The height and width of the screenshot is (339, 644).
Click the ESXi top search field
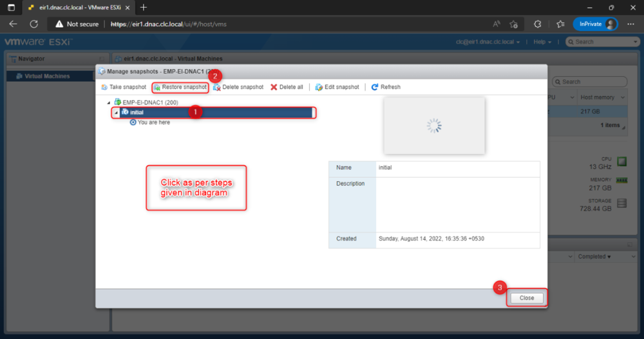tap(603, 42)
